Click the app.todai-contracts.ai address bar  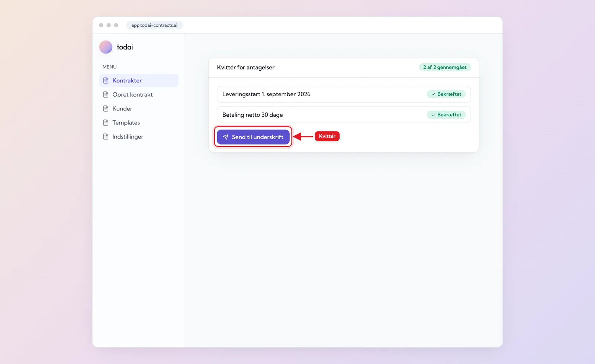click(154, 25)
